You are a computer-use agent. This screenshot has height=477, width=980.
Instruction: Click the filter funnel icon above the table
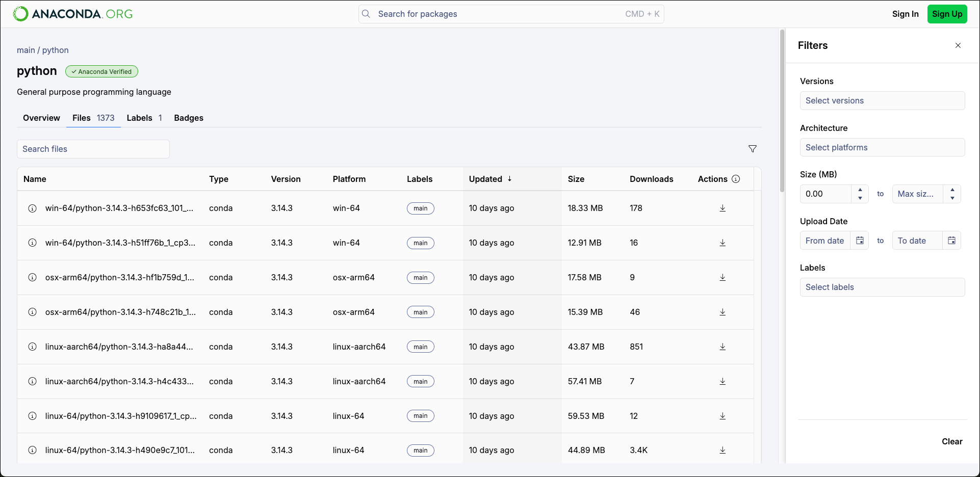pos(753,149)
